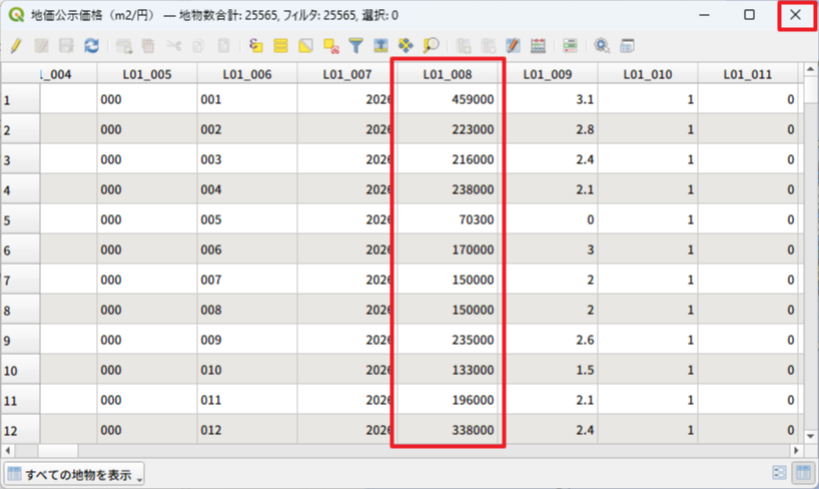The height and width of the screenshot is (489, 819).
Task: Open the すべての地物を表示 filter dropdown
Action: [x=75, y=474]
